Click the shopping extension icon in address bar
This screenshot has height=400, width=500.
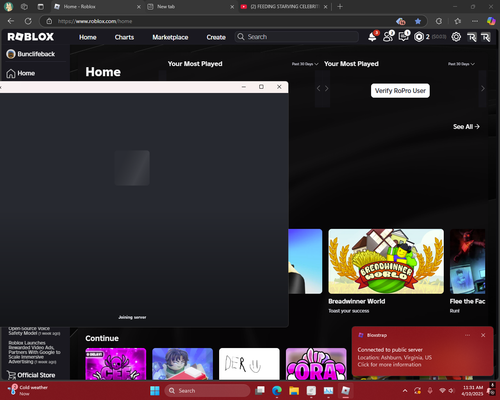pos(401,21)
